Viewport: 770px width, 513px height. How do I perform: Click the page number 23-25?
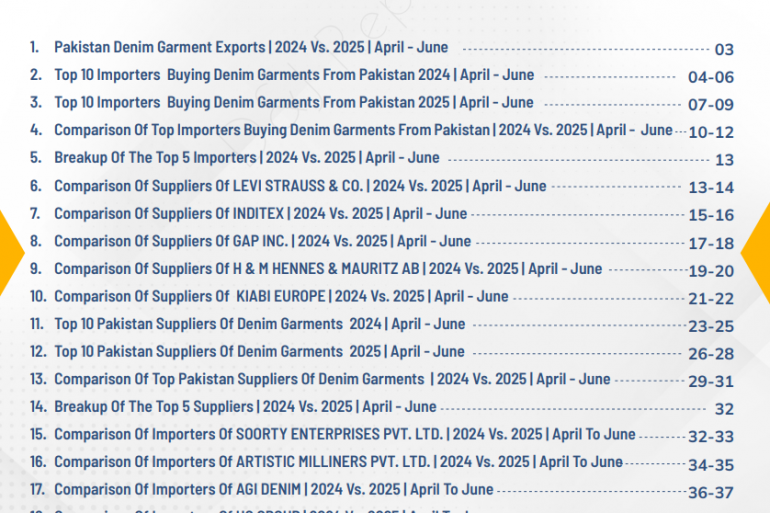coord(711,326)
